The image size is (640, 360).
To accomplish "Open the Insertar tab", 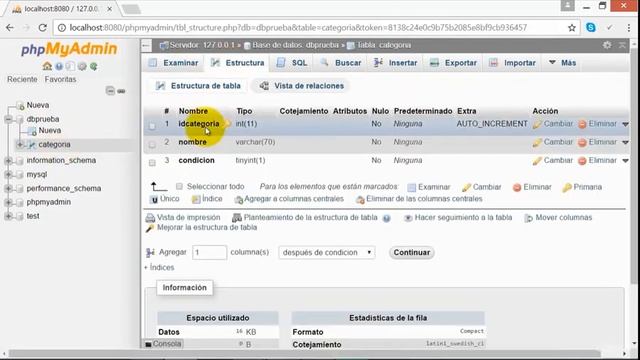I will 396,63.
